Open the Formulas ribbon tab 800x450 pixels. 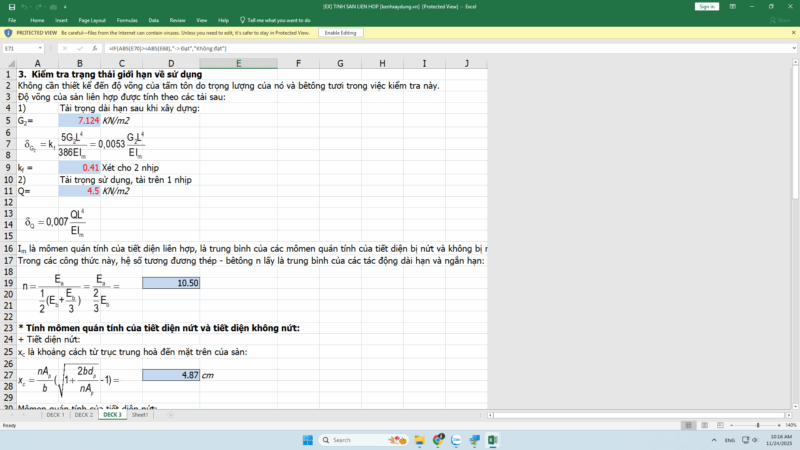coord(126,19)
